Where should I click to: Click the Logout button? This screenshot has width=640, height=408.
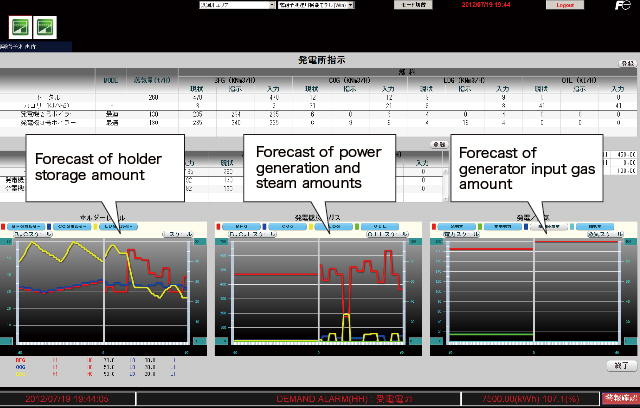coord(565,5)
